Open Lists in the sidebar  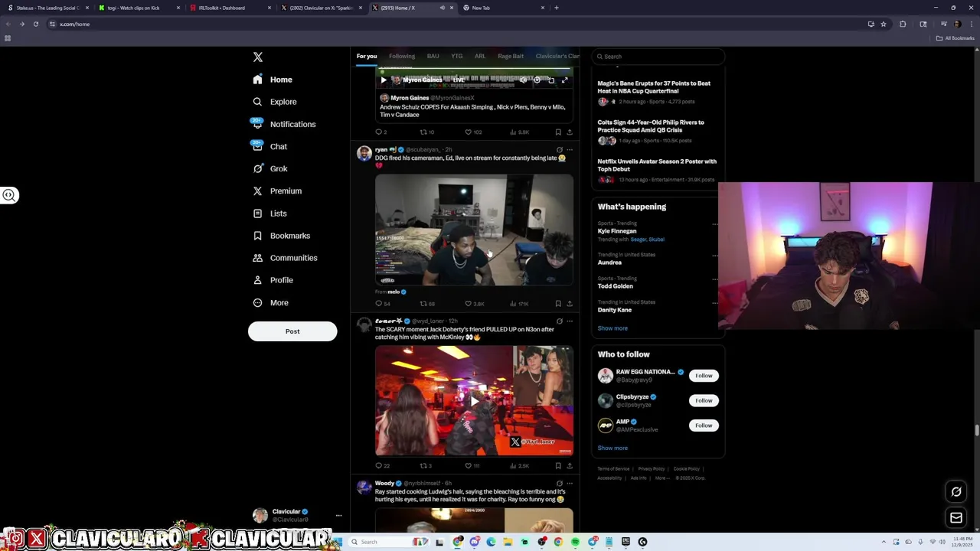click(269, 214)
